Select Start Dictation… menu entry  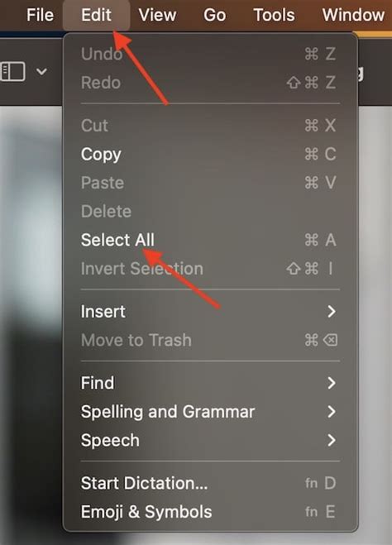coord(210,483)
